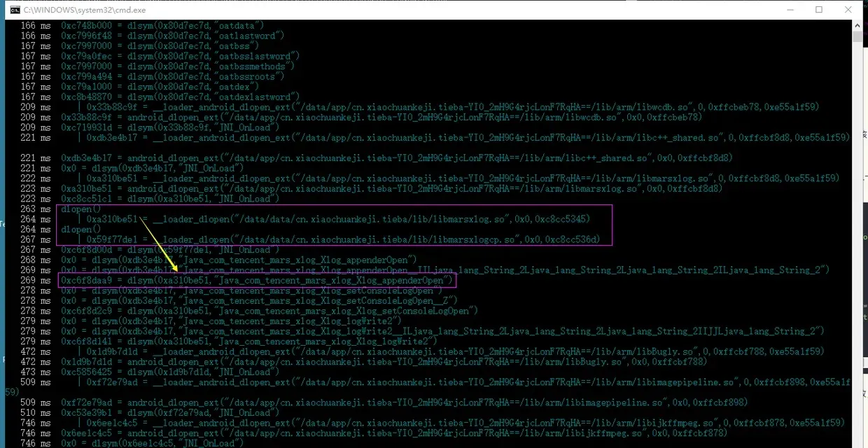Click the vertical scrollbar thumb
This screenshot has width=868, height=448.
pos(859,38)
